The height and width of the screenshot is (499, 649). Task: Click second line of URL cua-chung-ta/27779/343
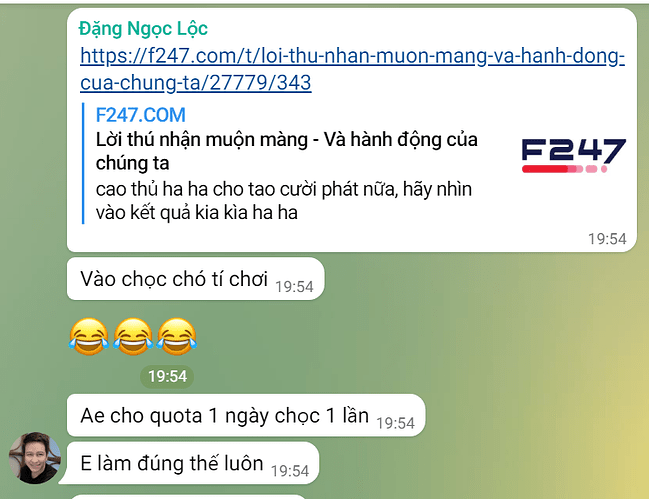pyautogui.click(x=195, y=83)
